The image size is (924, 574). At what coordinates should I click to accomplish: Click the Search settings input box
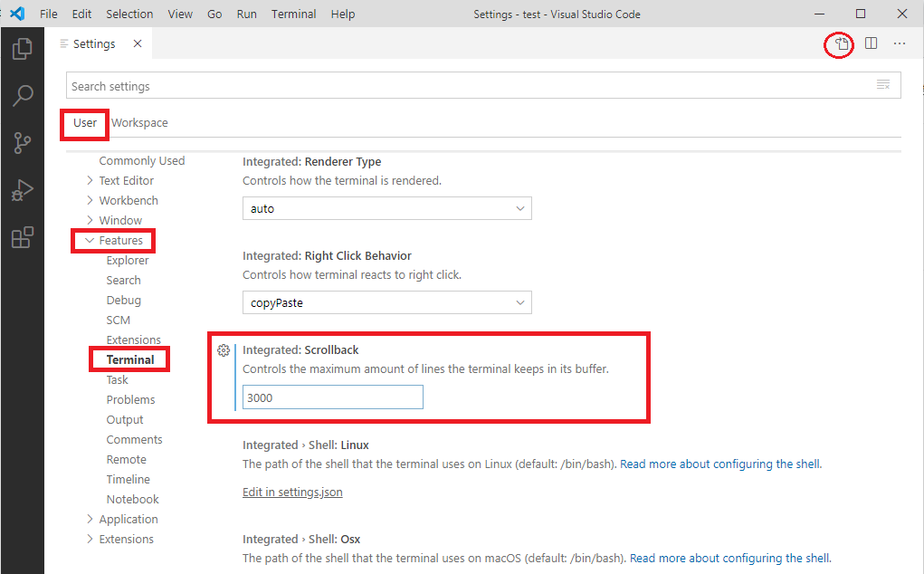pos(483,85)
